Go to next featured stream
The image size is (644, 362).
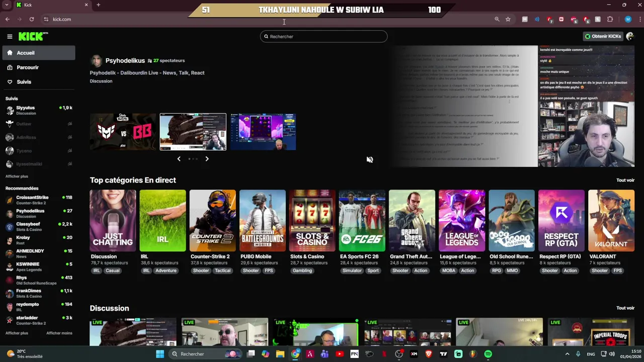(207, 159)
